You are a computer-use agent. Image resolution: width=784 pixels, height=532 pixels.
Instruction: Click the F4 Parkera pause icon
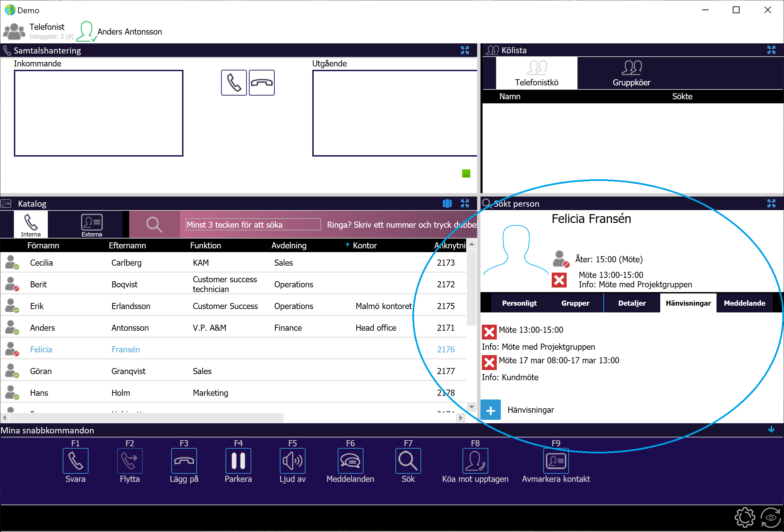pyautogui.click(x=238, y=461)
